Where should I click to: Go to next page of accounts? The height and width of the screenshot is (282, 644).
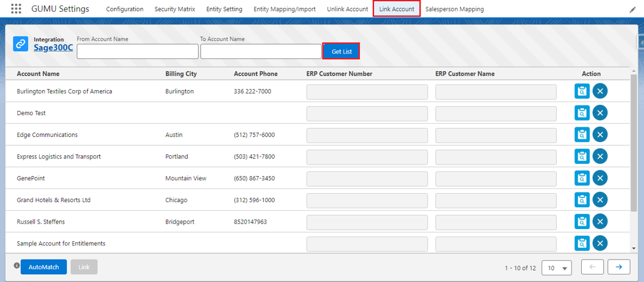tap(618, 267)
